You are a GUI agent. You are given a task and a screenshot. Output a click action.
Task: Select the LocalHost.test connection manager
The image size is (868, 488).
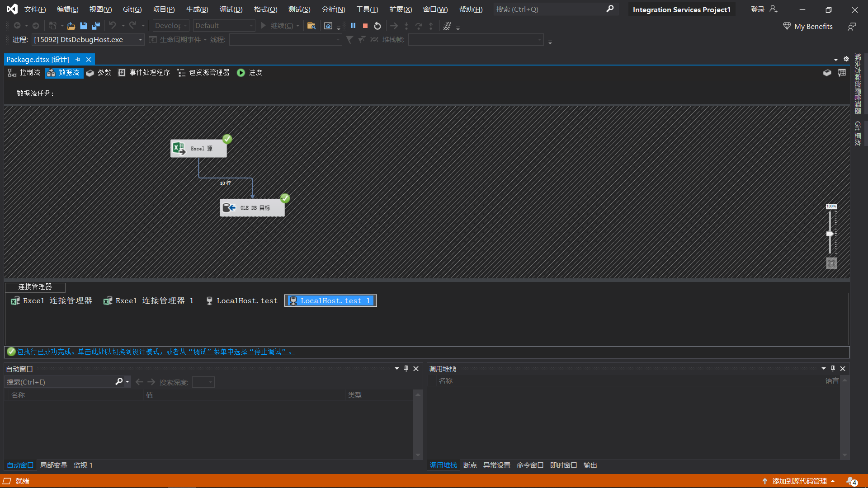[x=242, y=300]
